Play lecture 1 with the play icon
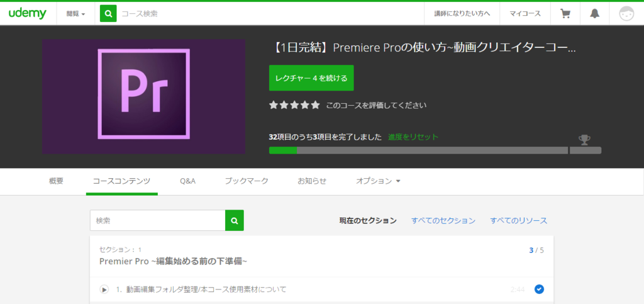 coord(104,290)
